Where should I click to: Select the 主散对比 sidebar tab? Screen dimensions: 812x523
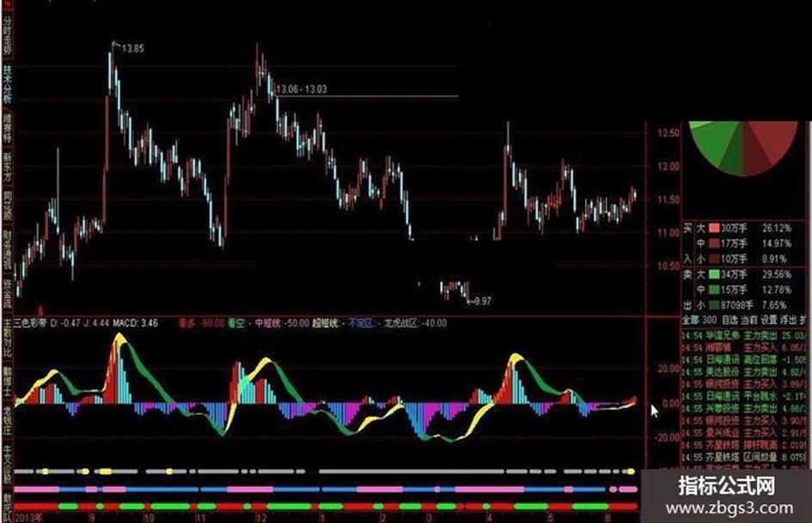click(7, 339)
